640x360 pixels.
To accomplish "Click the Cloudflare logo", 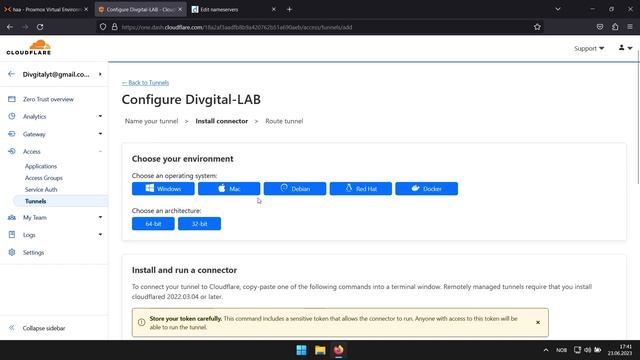I will [29, 47].
